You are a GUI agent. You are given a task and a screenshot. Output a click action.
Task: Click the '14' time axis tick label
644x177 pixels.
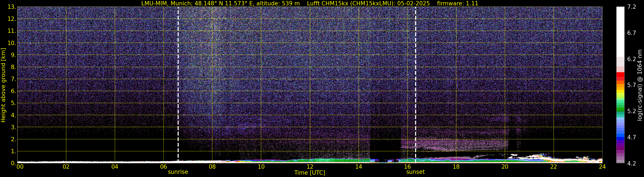coord(358,167)
